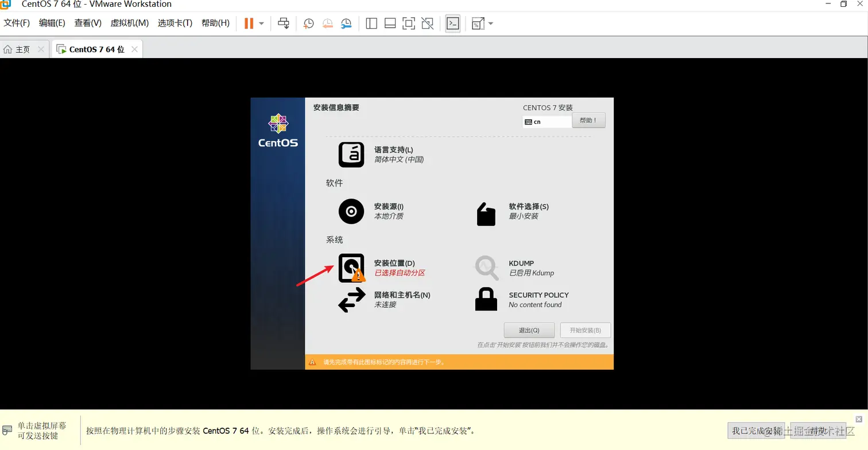This screenshot has height=450, width=868.
Task: Switch VMware to full screen mode
Action: coord(408,24)
